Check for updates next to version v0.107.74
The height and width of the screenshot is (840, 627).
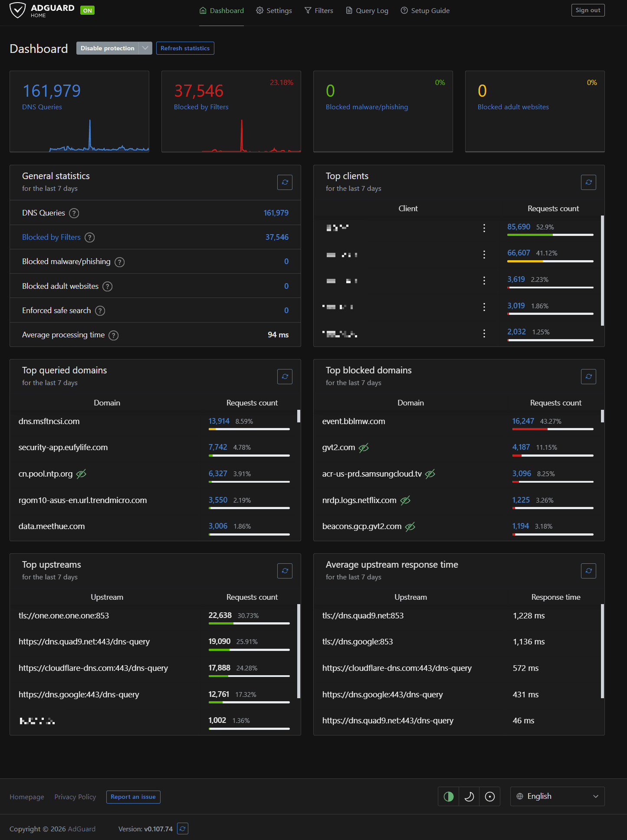coord(183,829)
